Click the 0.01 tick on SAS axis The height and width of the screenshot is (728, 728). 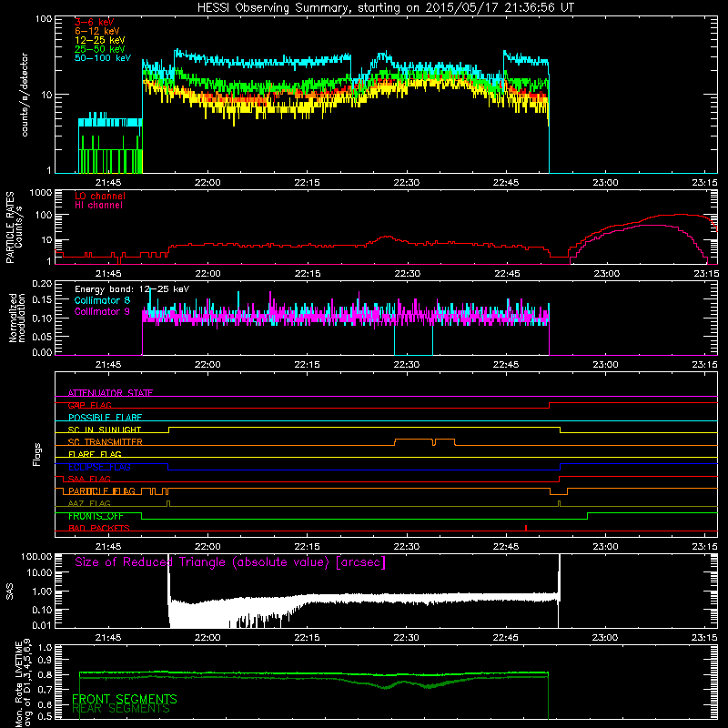(42, 625)
